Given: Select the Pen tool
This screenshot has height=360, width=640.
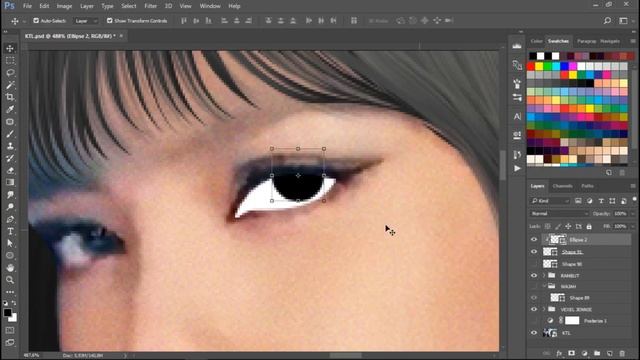Looking at the screenshot, I should pyautogui.click(x=10, y=219).
